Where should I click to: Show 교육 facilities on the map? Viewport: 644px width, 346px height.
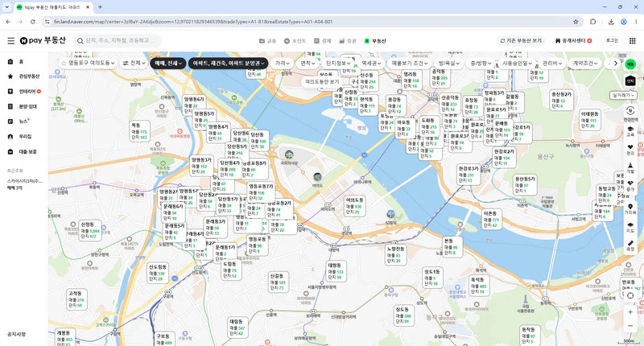tap(630, 131)
